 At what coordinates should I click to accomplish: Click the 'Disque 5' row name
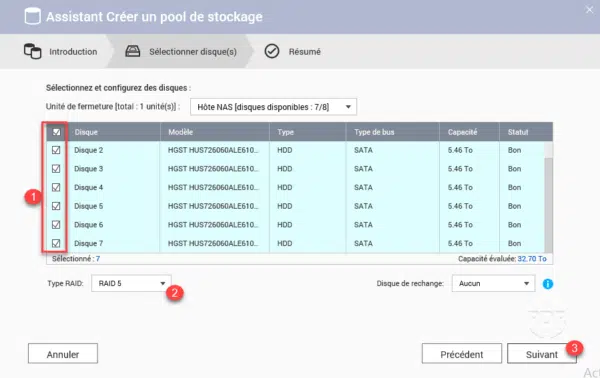point(88,206)
